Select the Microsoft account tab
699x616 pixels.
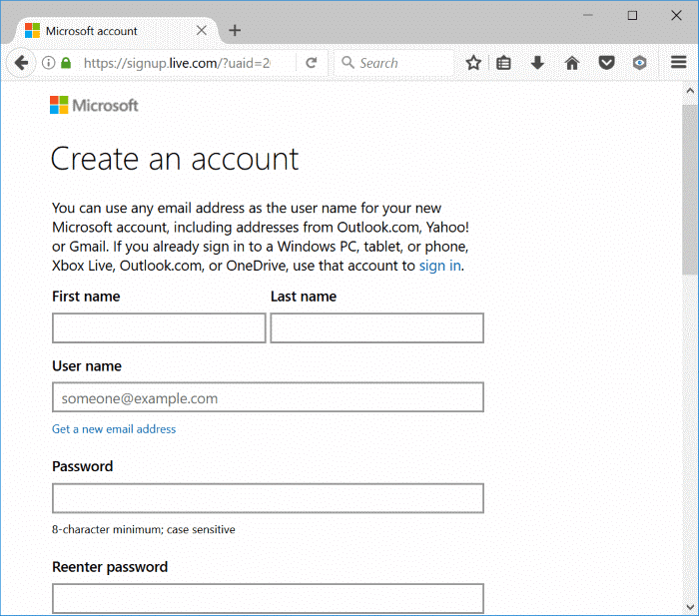tap(117, 31)
